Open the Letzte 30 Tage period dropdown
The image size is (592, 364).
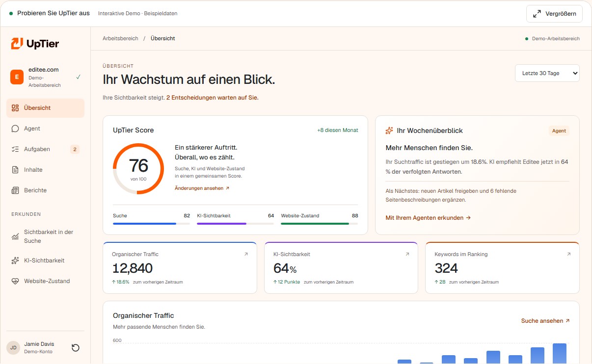(x=547, y=73)
